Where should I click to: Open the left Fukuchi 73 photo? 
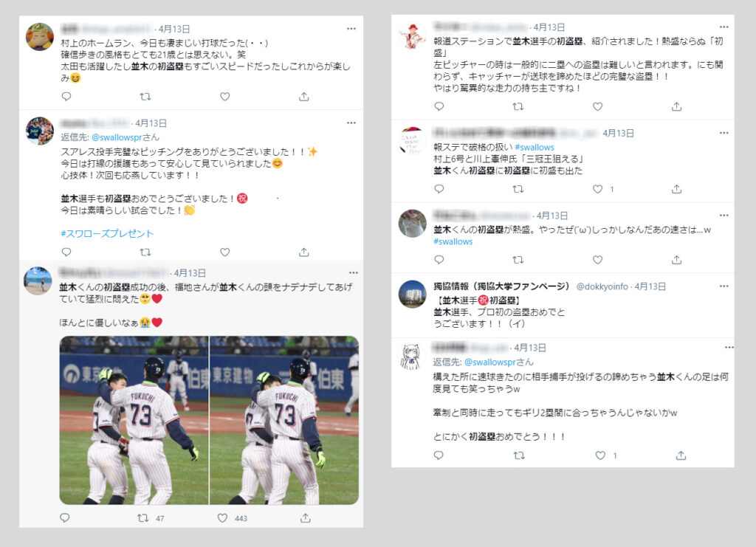pos(134,420)
